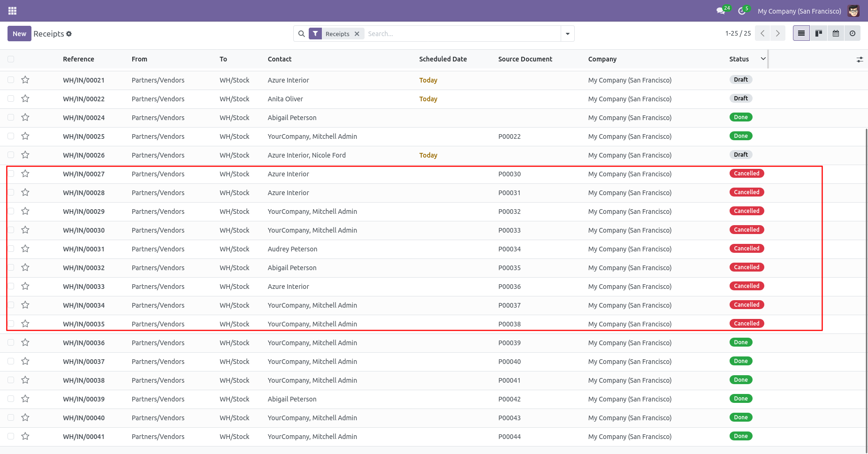Click the Done status of WH/IN/00039

click(741, 399)
